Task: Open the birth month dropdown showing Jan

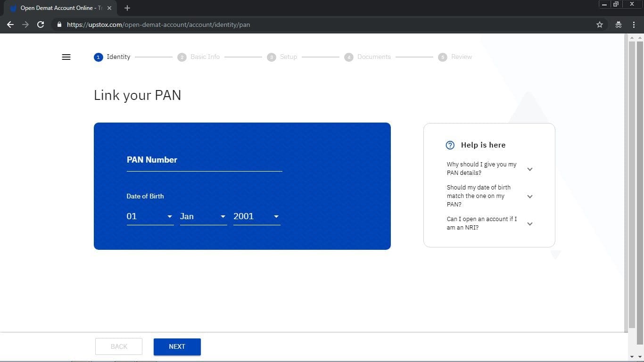Action: 203,216
